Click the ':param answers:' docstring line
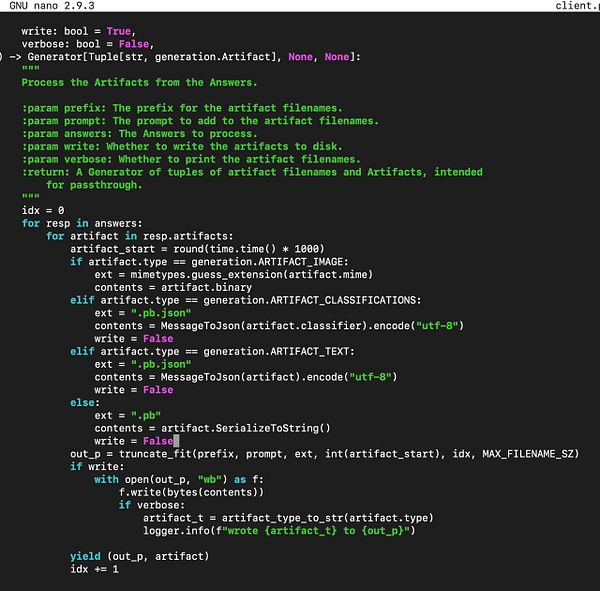600x591 pixels. coord(139,134)
